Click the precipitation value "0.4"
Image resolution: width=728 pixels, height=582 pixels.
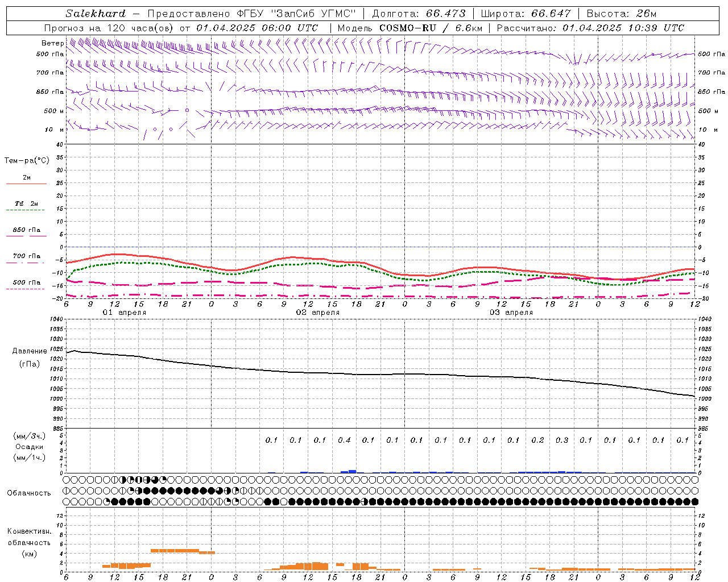click(344, 440)
